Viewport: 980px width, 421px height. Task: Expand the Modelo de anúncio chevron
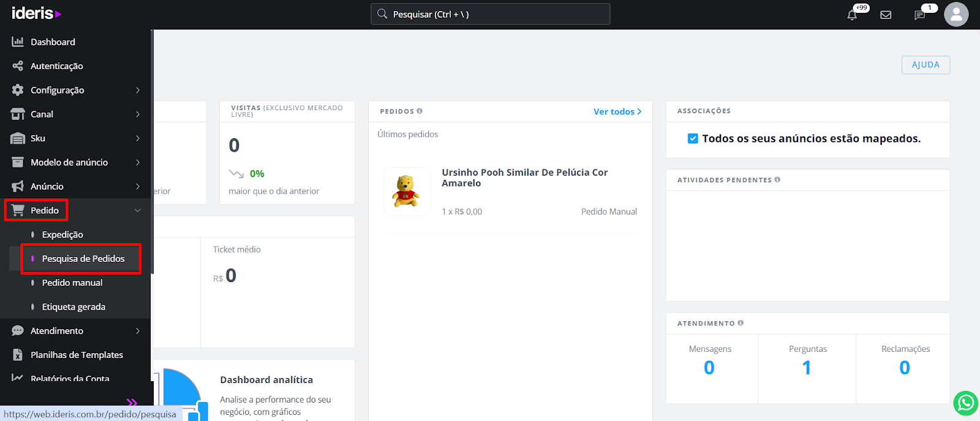[138, 162]
